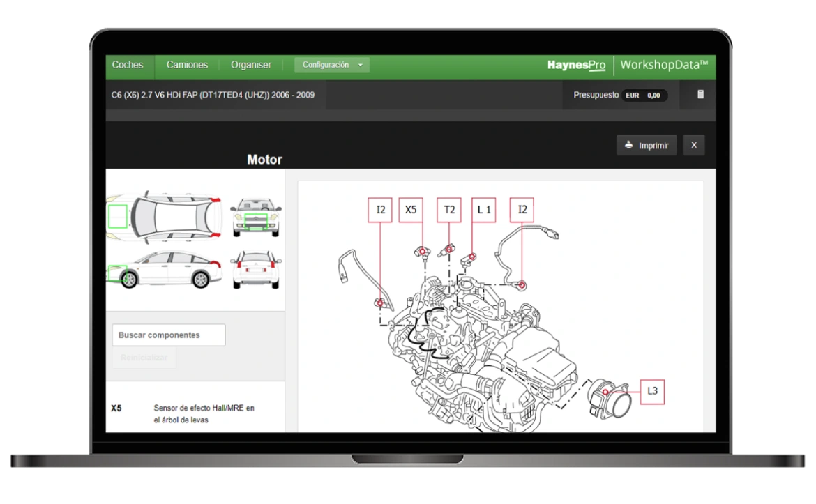The width and height of the screenshot is (816, 504).
Task: Select the red marker under the X5 label
Action: [x=423, y=252]
